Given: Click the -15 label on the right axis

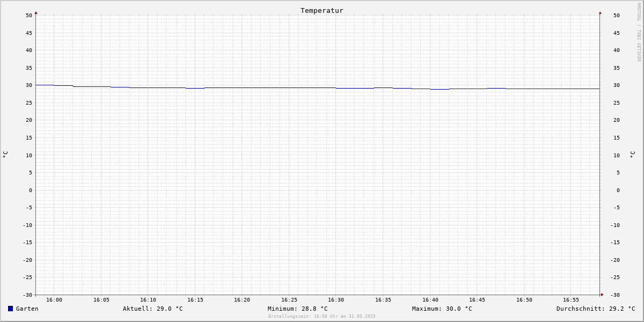Looking at the screenshot, I should coord(615,242).
